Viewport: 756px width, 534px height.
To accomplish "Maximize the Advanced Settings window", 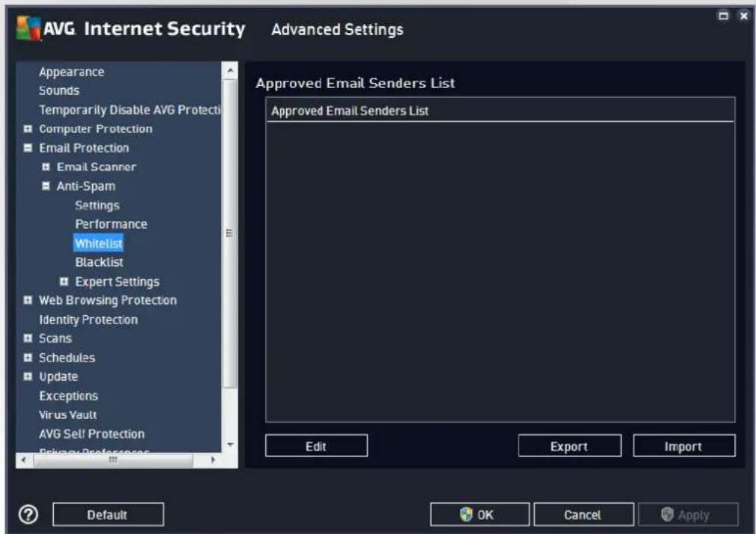I will (723, 16).
